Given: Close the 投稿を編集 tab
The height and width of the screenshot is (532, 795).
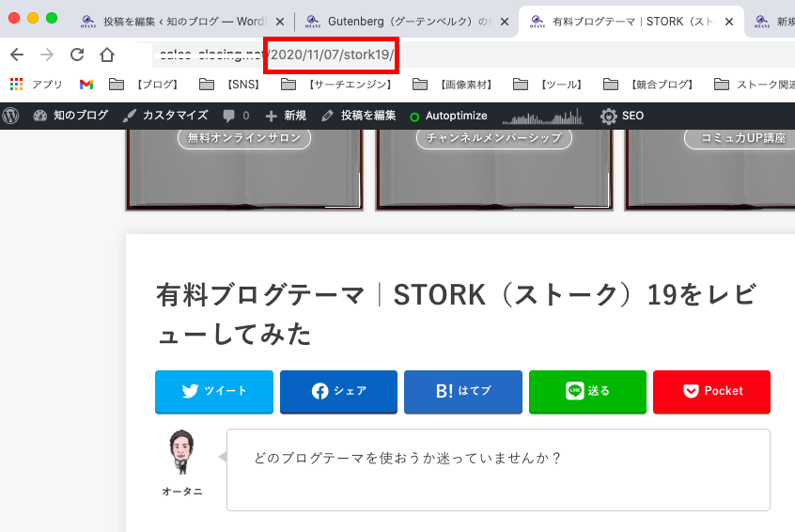Looking at the screenshot, I should tap(280, 22).
